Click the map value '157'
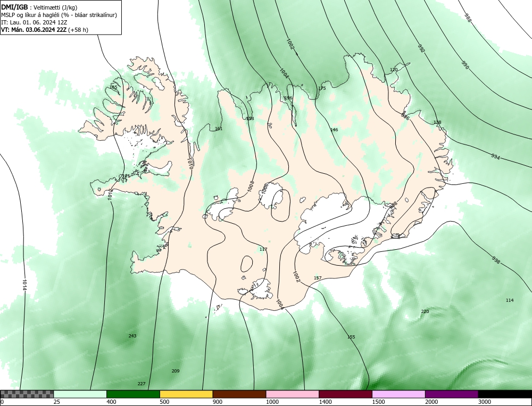 click(x=318, y=278)
